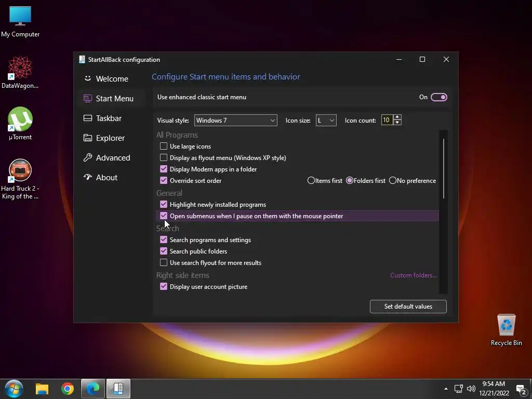Open the DataWagon desktop shortcut
This screenshot has height=399, width=532.
(x=20, y=73)
